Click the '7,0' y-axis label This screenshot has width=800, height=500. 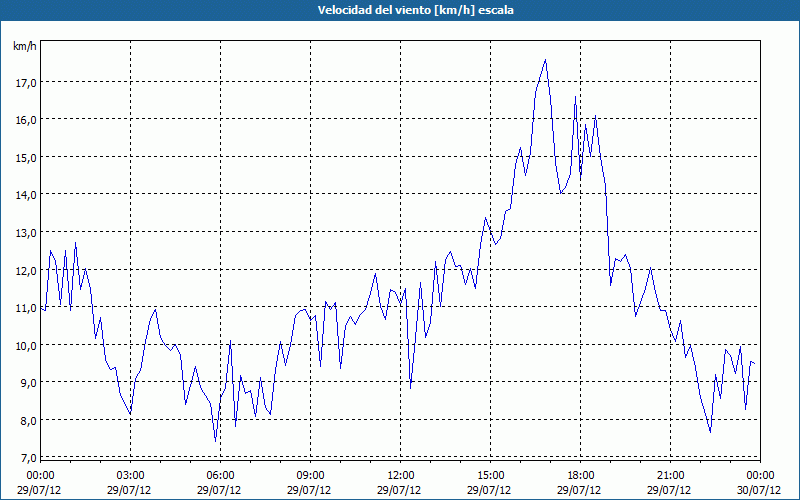(28, 458)
